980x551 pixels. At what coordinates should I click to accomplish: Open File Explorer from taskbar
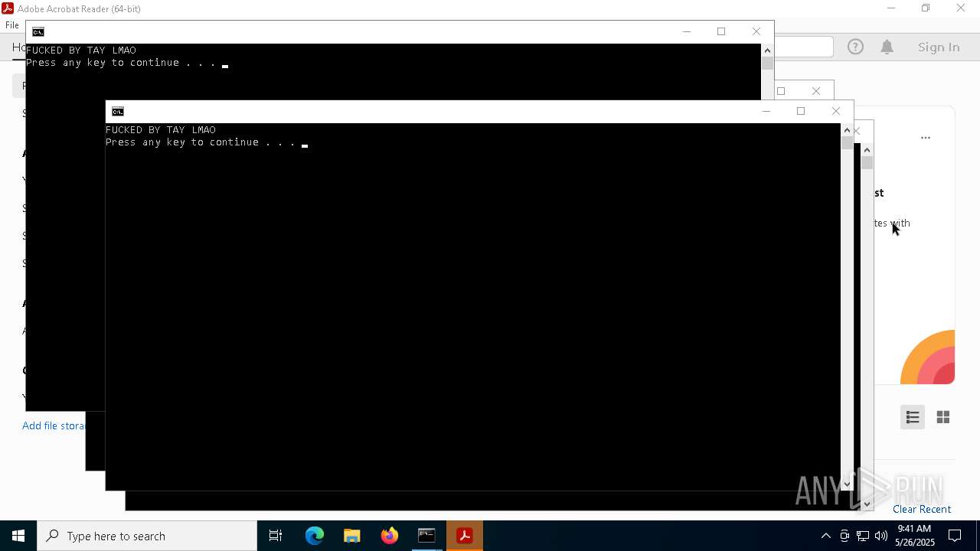[352, 536]
